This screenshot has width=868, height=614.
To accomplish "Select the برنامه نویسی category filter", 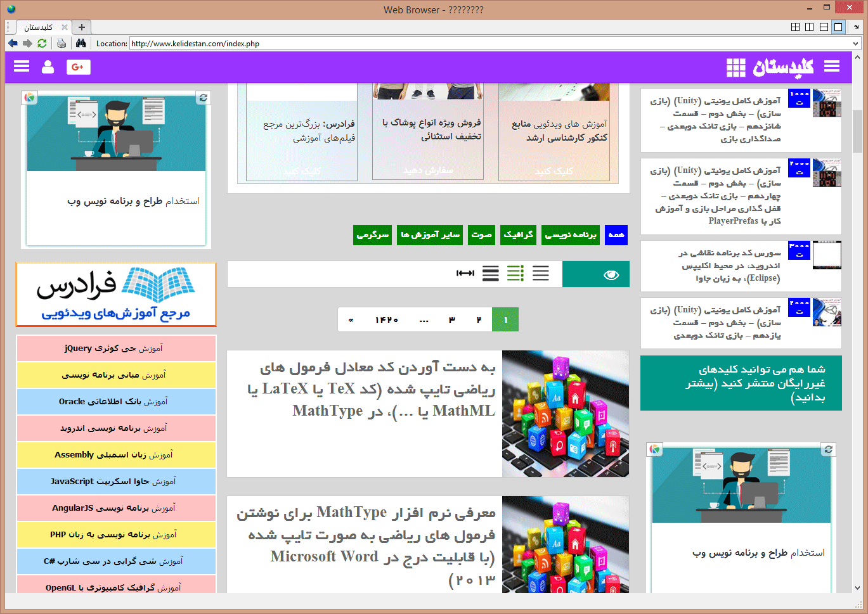I will pyautogui.click(x=571, y=234).
